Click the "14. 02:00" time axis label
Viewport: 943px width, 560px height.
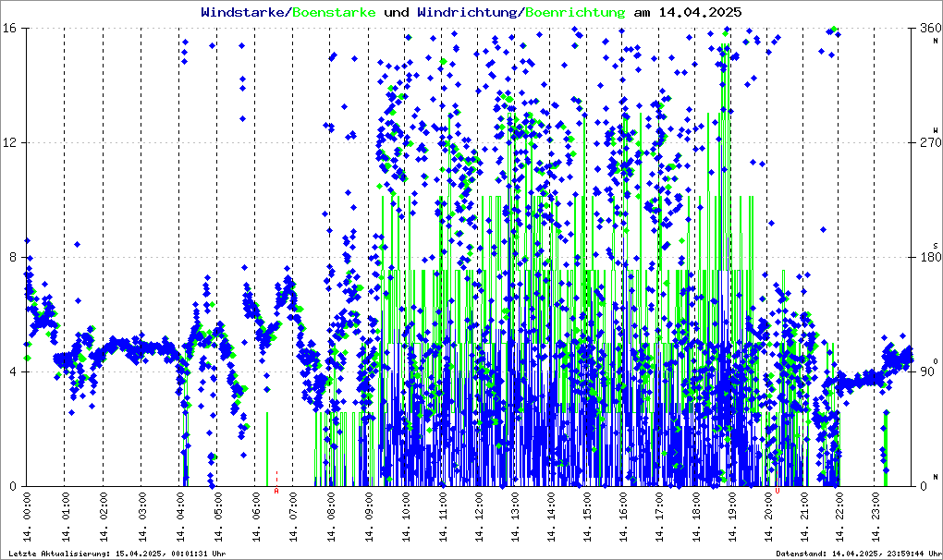(104, 517)
